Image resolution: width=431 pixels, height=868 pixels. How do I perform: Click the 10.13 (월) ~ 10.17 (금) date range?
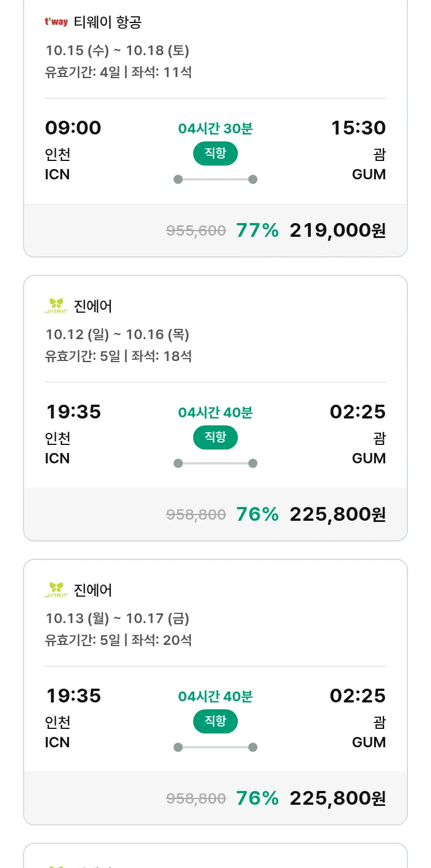[117, 619]
